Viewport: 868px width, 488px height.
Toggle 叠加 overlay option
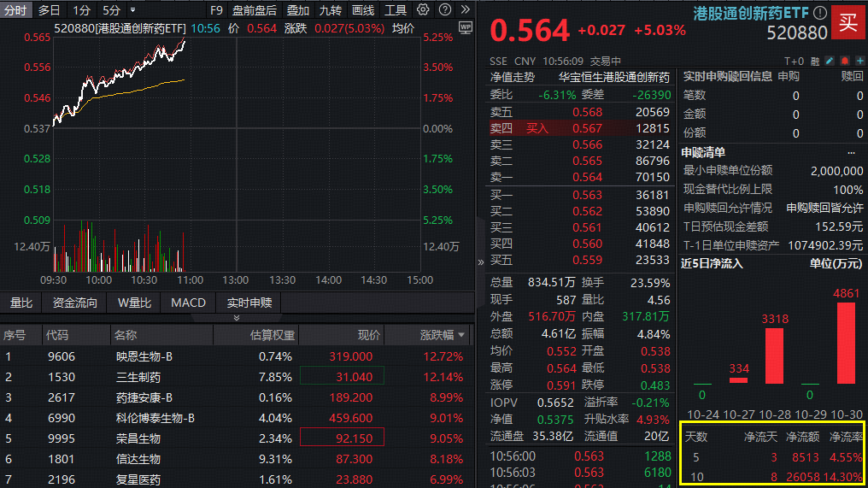[298, 10]
